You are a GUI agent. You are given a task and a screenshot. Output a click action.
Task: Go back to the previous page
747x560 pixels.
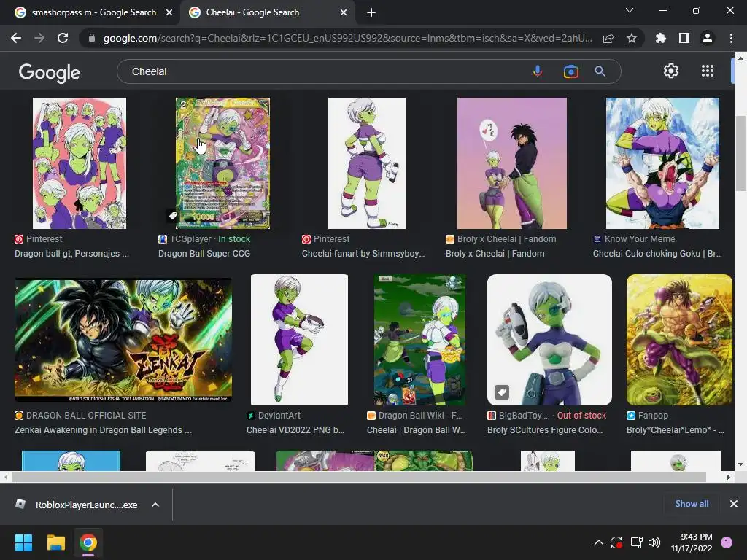point(16,38)
